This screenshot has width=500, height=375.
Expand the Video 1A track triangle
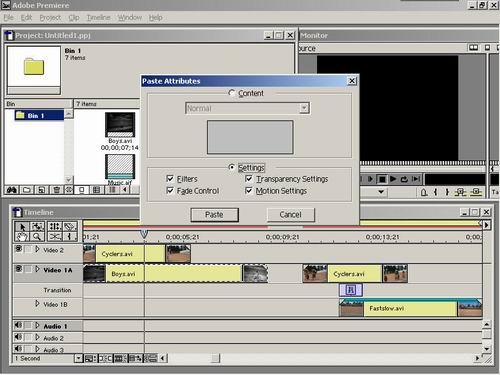click(37, 269)
